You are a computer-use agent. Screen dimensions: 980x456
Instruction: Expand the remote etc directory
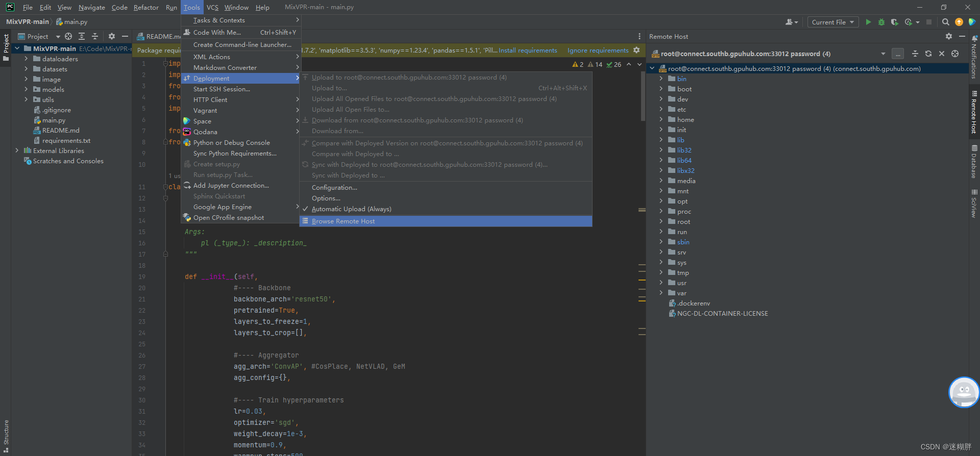(661, 109)
